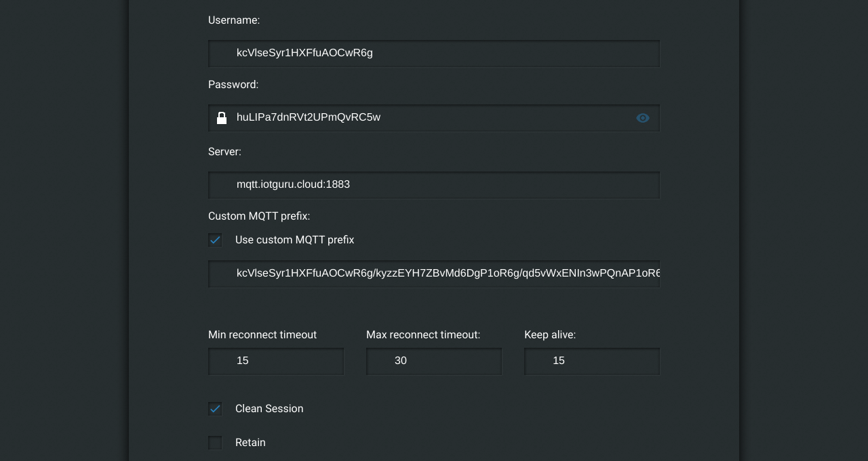
Task: Click the 'Min reconnect timeout' label
Action: click(x=262, y=335)
